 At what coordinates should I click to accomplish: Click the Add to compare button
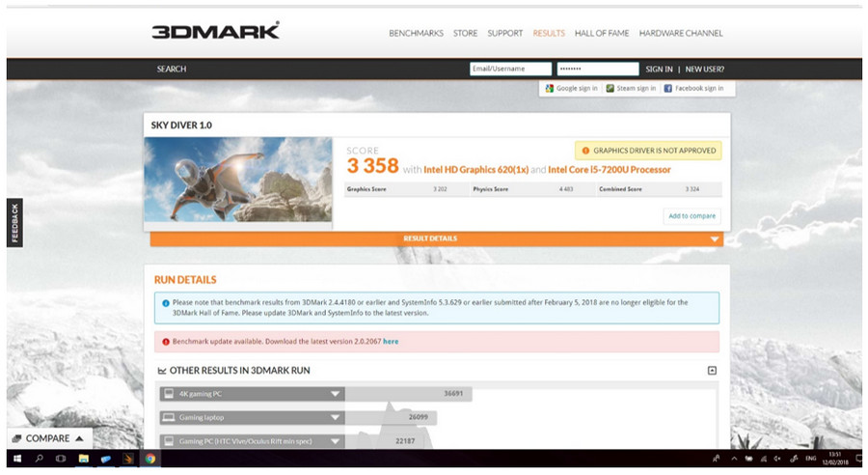click(x=692, y=216)
